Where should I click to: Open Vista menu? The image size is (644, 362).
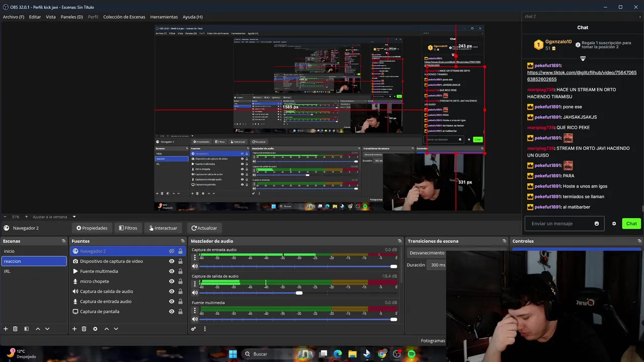pyautogui.click(x=51, y=17)
